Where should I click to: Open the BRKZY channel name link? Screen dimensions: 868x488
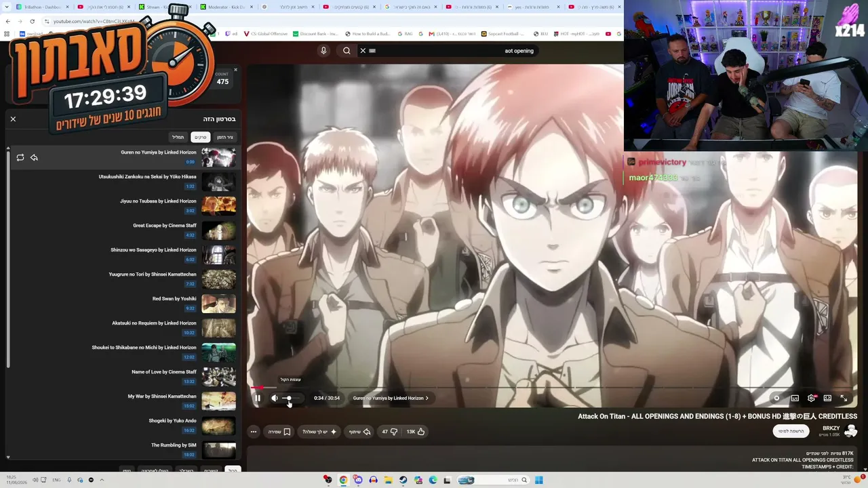831,428
